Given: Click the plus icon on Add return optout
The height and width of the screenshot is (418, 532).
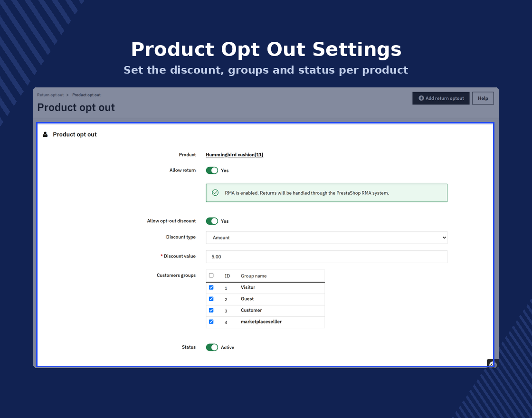Looking at the screenshot, I should pos(421,98).
